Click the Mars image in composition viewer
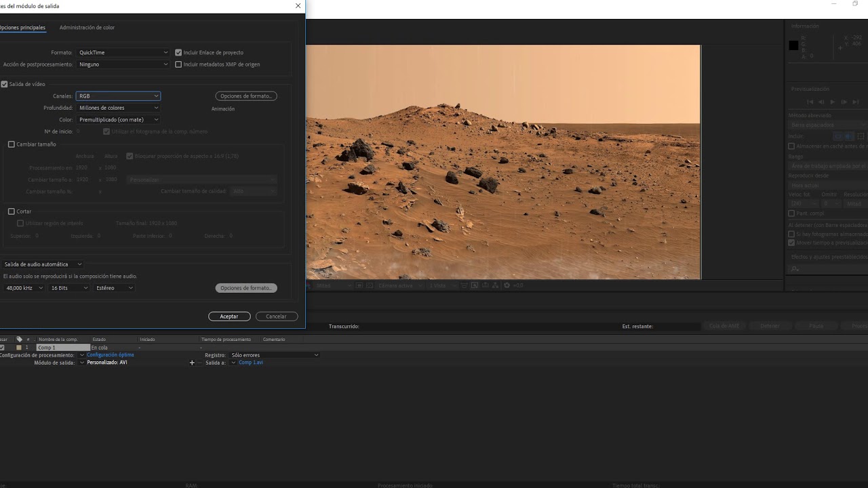 click(x=503, y=162)
